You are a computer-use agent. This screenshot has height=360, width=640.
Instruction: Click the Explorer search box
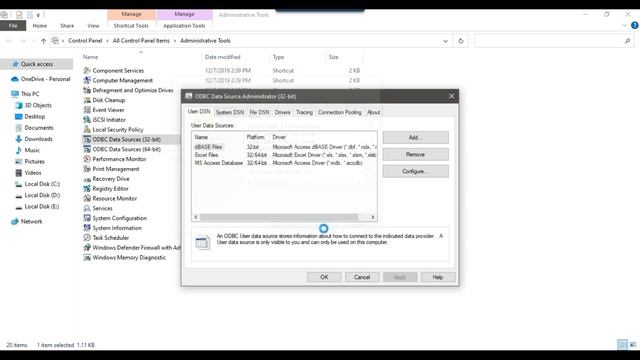(x=554, y=41)
